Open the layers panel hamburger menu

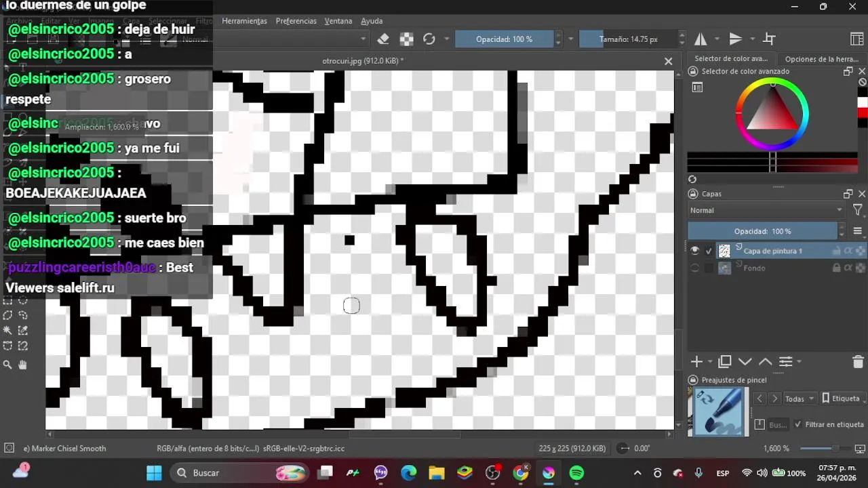858,231
